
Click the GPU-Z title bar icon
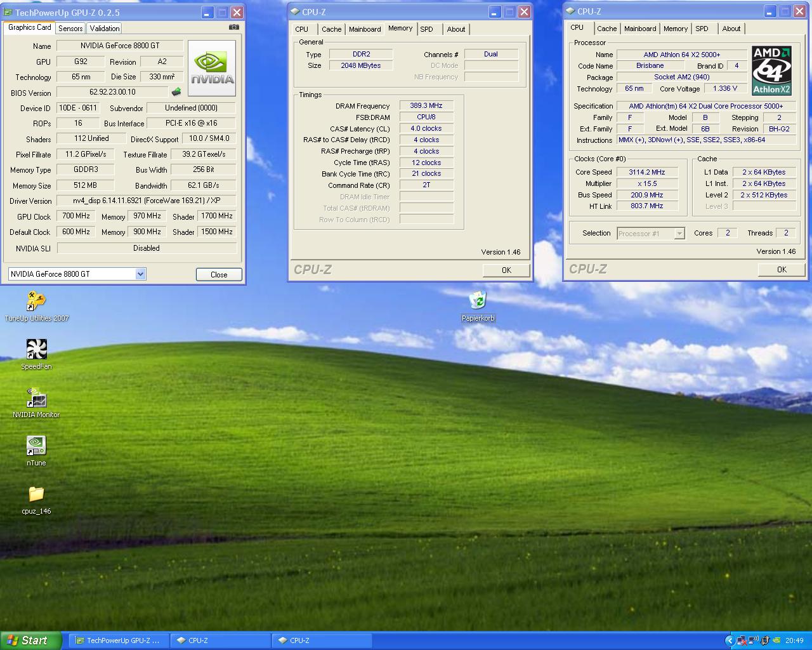coord(9,12)
